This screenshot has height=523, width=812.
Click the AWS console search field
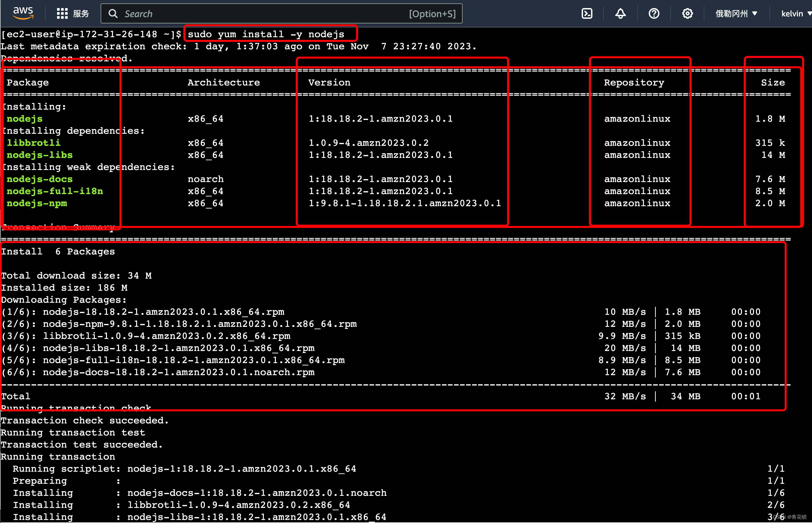(281, 14)
